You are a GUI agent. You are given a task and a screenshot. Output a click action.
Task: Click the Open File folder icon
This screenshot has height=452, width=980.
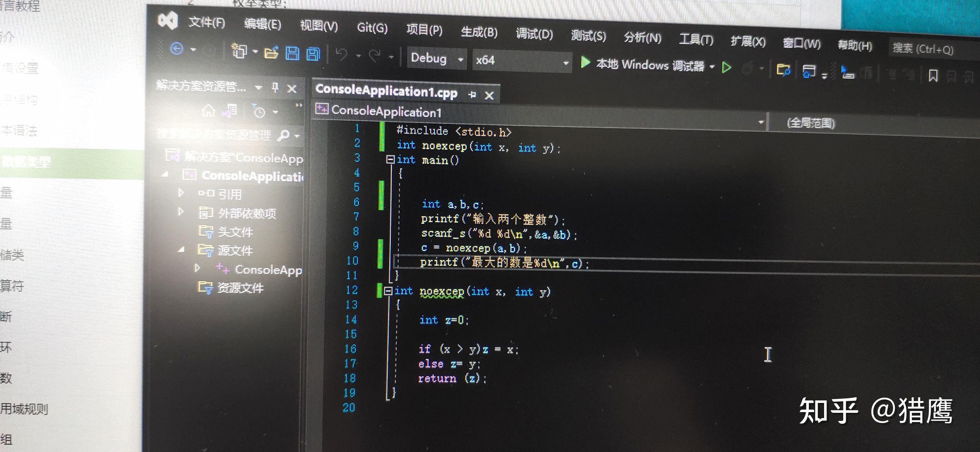click(x=271, y=53)
